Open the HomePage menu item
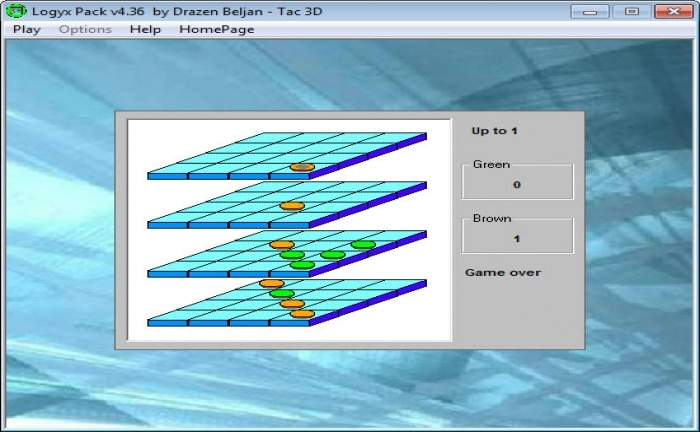Image resolution: width=700 pixels, height=432 pixels. point(217,29)
